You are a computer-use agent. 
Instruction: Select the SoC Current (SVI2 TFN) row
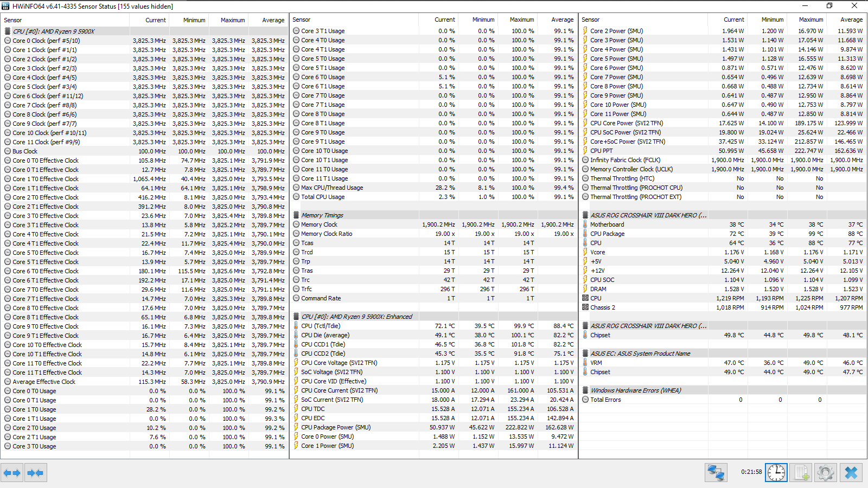tap(433, 400)
